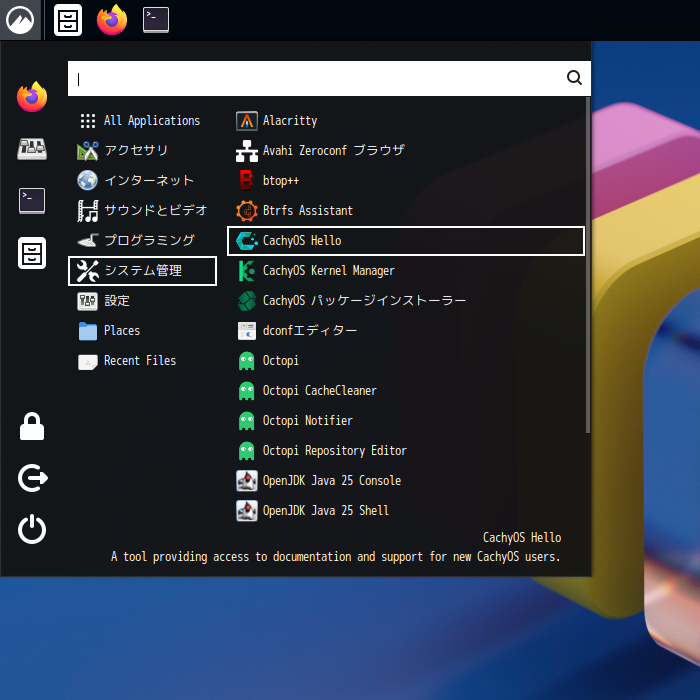
Task: Select the プログラミング category
Action: [142, 241]
